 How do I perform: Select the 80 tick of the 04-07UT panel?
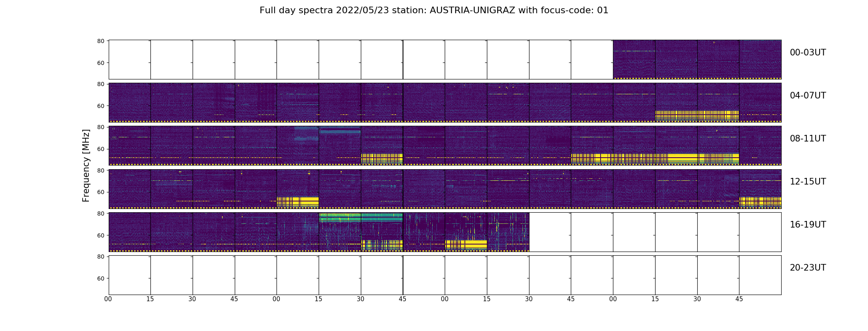(x=100, y=84)
